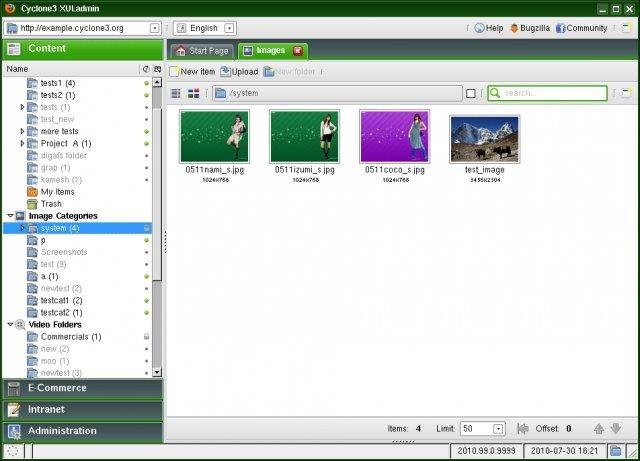Open My Items folder
Screen dimensions: 640x461
(x=57, y=191)
